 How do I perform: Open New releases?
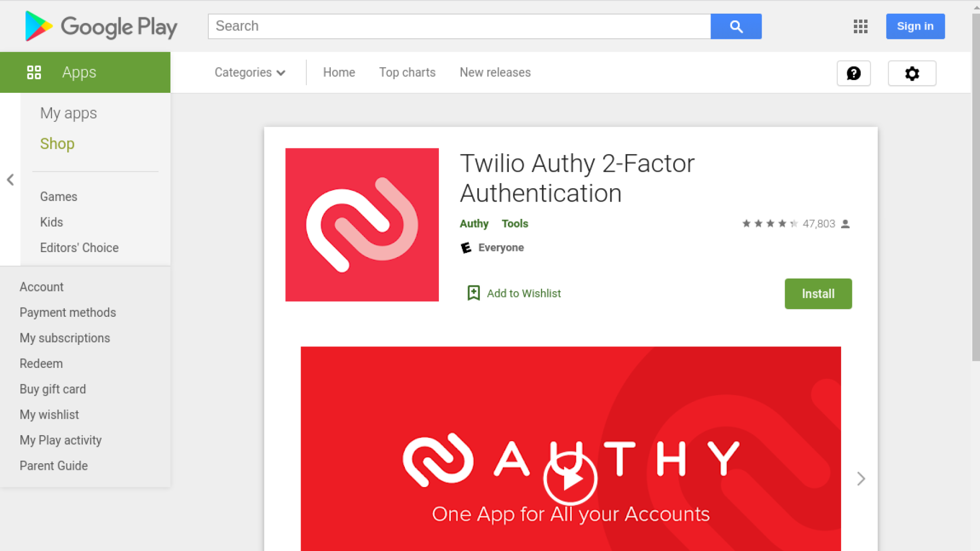495,72
